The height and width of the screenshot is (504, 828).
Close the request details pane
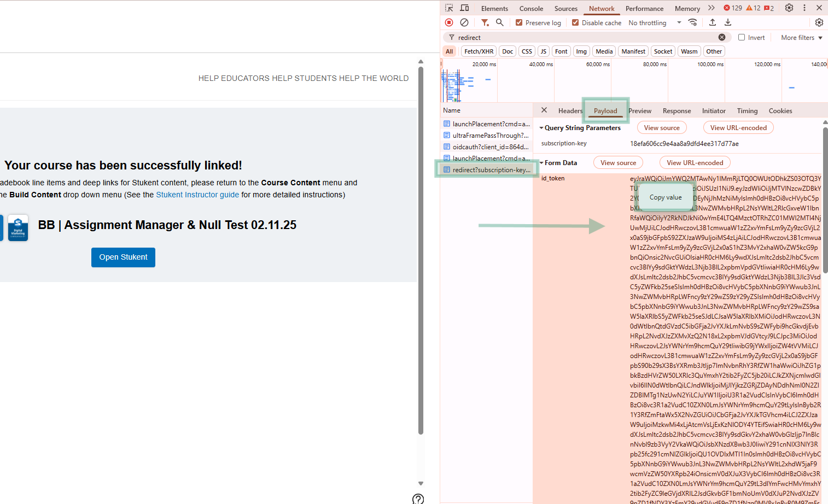544,110
